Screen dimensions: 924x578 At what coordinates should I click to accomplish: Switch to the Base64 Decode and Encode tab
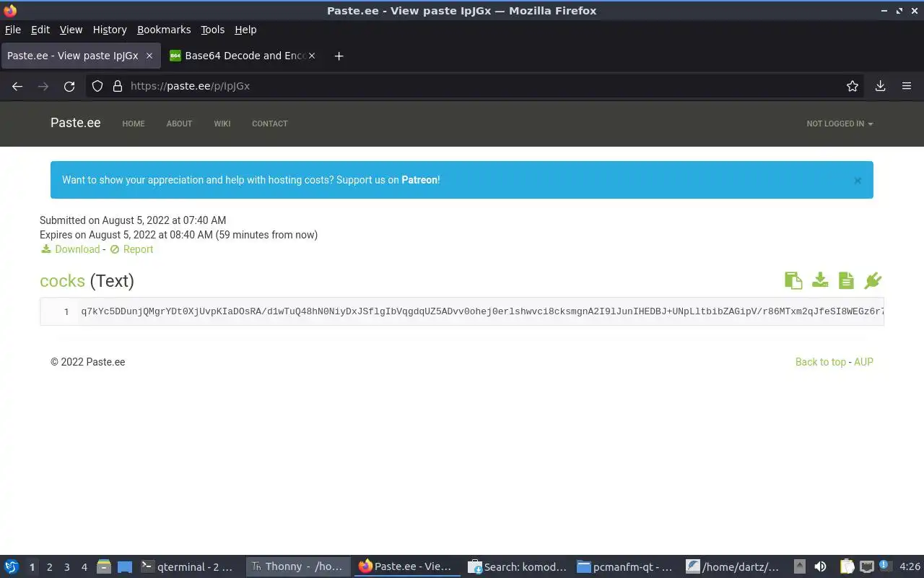(x=243, y=56)
